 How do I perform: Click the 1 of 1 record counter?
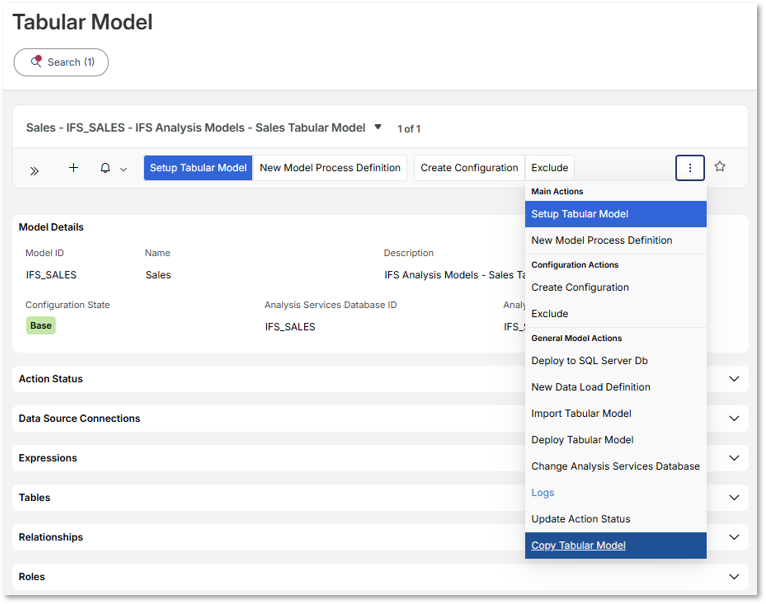click(x=409, y=129)
